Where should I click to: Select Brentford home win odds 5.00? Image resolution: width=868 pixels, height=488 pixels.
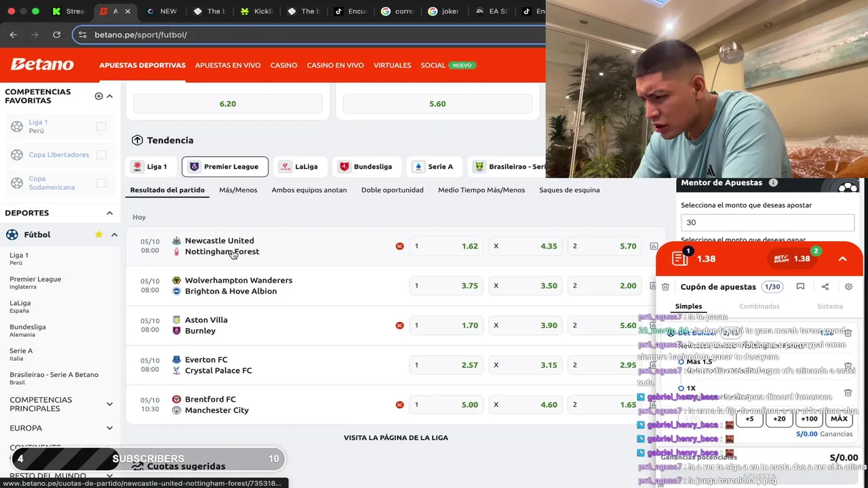[448, 405]
